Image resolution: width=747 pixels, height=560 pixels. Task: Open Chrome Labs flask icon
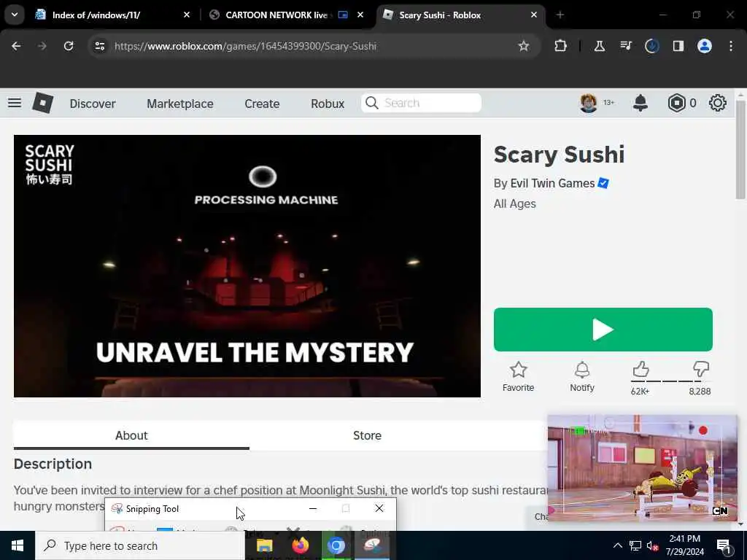click(600, 46)
